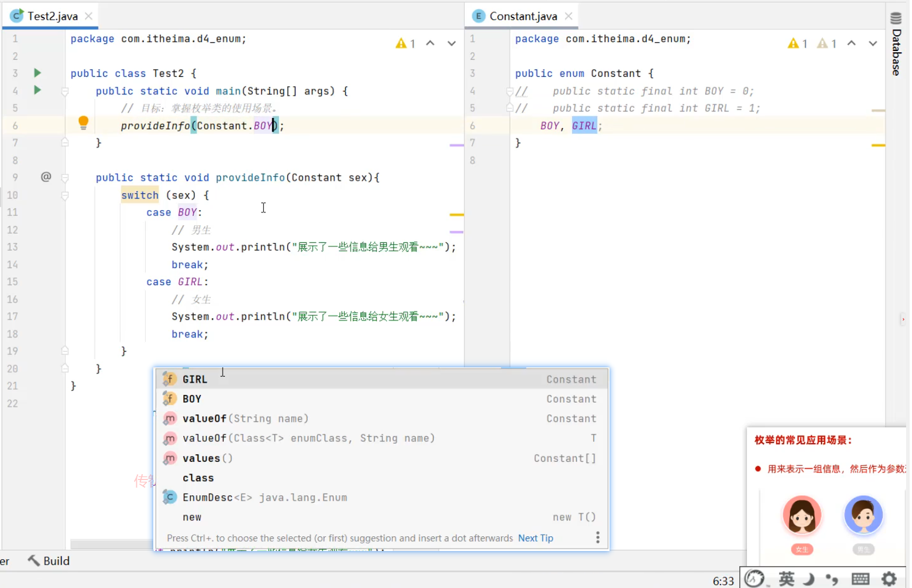Select GIRL in completion list

[382, 379]
